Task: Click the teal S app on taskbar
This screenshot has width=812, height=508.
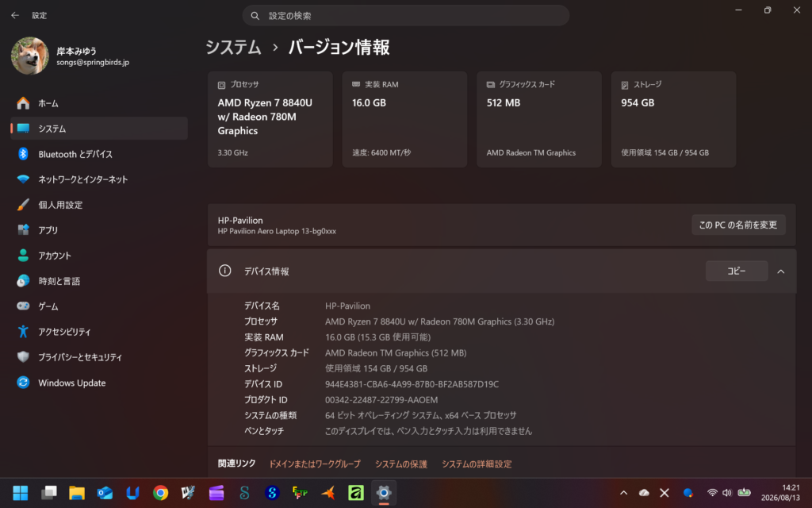Action: point(244,493)
